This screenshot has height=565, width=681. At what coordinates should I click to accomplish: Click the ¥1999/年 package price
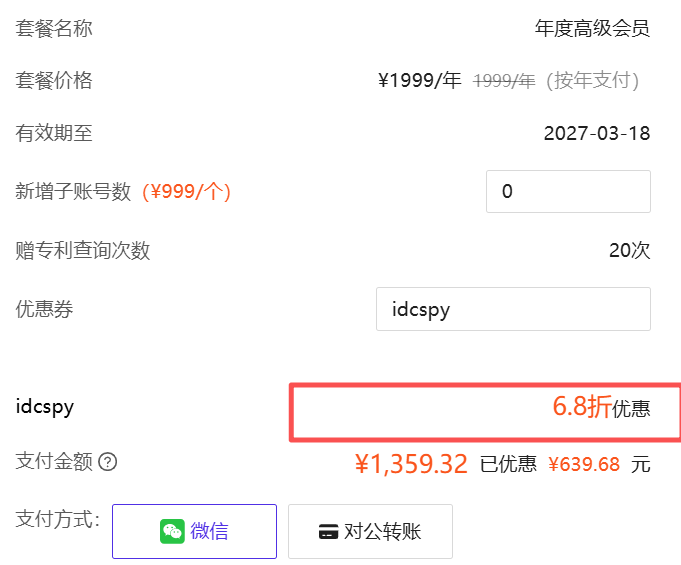click(x=420, y=81)
